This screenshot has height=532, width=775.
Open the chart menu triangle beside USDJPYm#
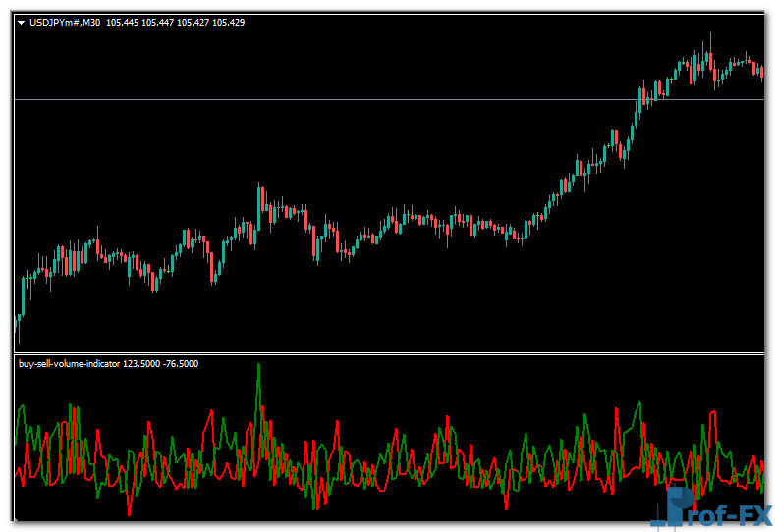22,22
